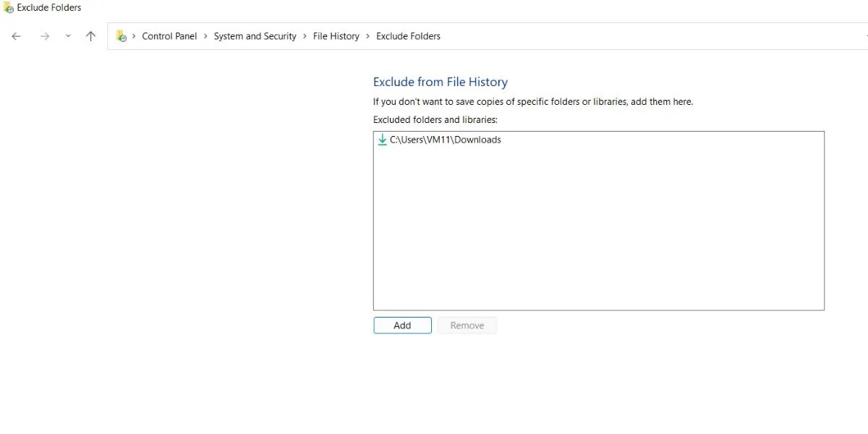Viewport: 868px width, 434px height.
Task: Expand the overflow chevron at the window's right edge
Action: 865,35
